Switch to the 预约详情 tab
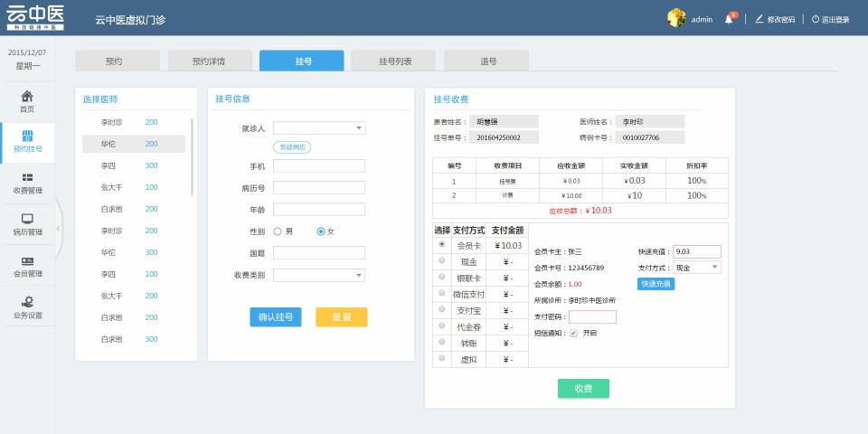868x434 pixels. pos(209,61)
